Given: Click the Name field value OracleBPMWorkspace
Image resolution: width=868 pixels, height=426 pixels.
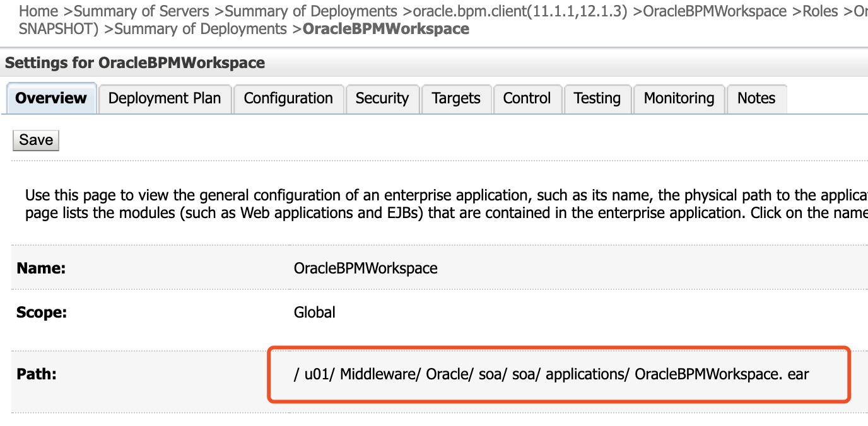Looking at the screenshot, I should (x=366, y=268).
